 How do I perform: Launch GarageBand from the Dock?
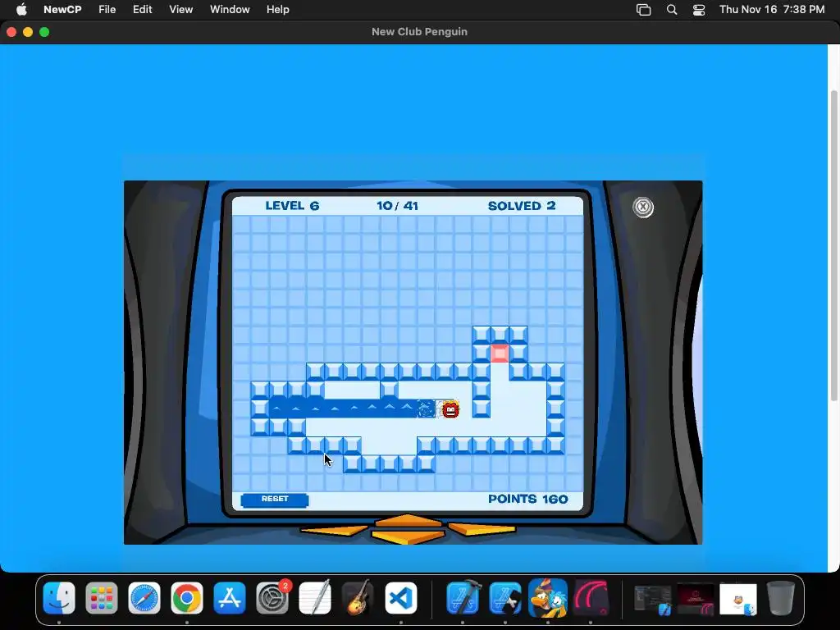[358, 598]
